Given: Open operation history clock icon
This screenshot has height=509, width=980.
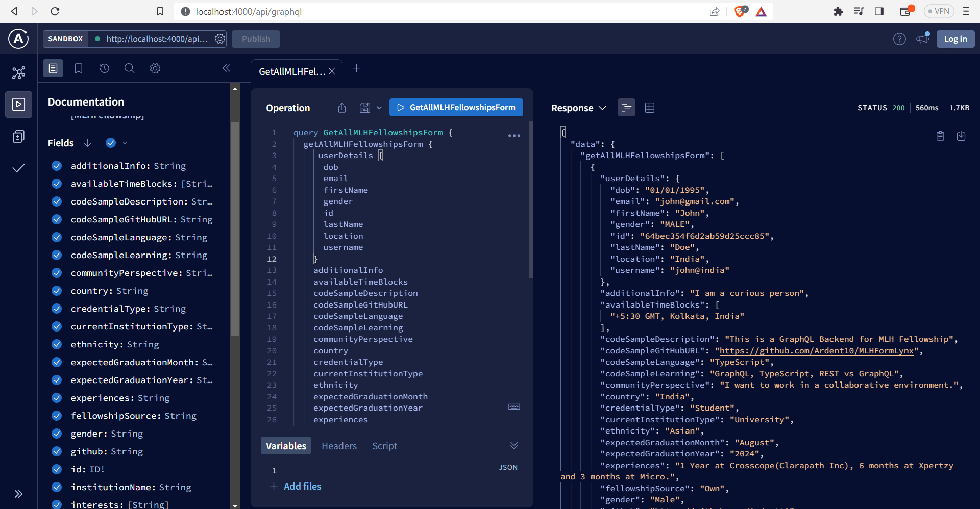Looking at the screenshot, I should [x=104, y=68].
